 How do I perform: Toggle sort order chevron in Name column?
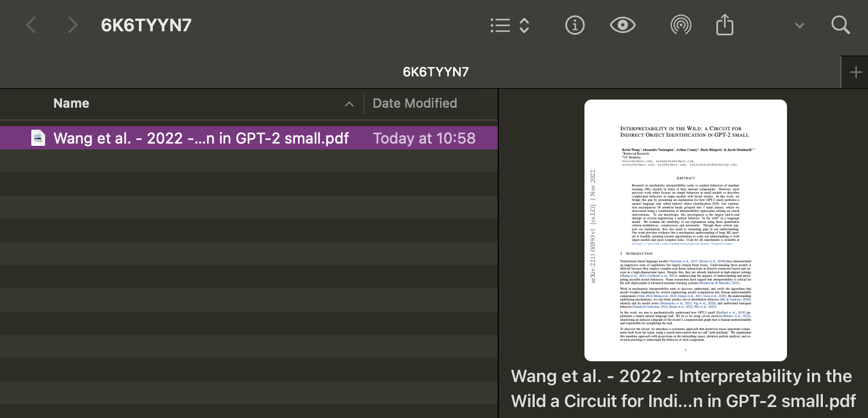[349, 104]
